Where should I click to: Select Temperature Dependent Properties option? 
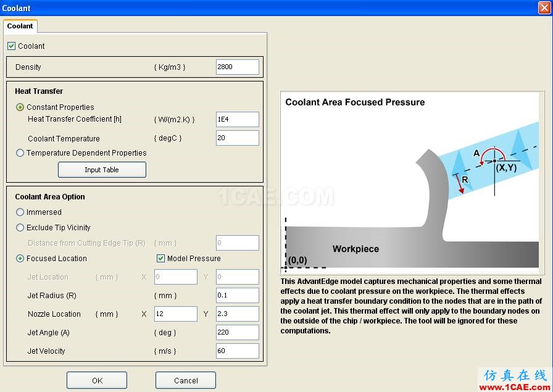click(20, 152)
